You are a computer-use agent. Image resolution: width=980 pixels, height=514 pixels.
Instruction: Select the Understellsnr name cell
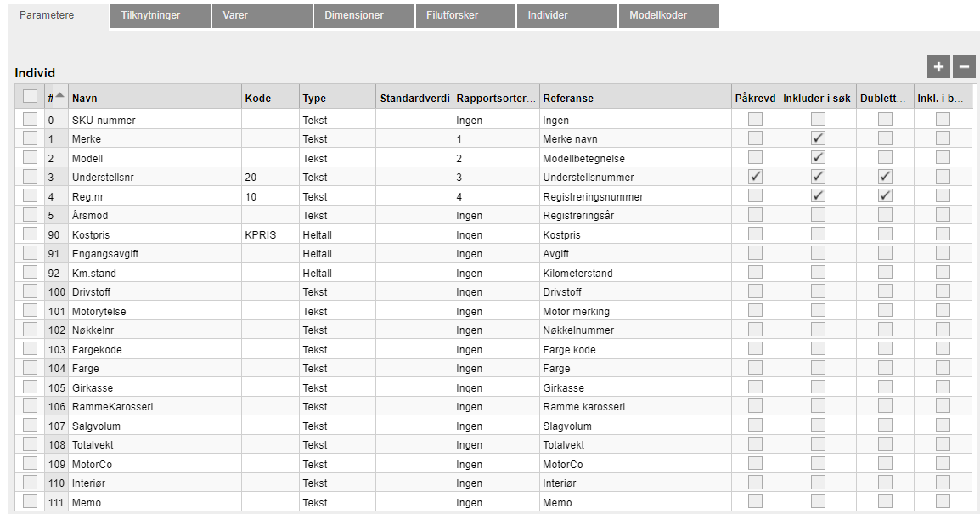point(155,177)
